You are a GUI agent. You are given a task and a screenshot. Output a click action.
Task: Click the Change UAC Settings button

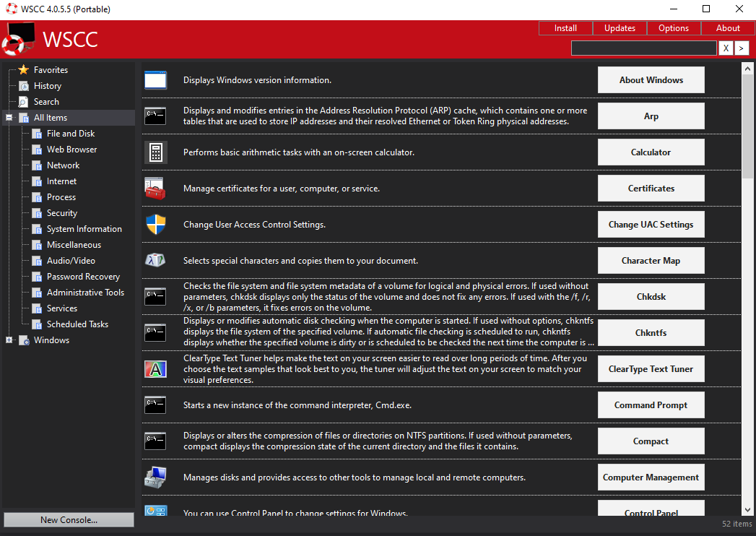(651, 225)
